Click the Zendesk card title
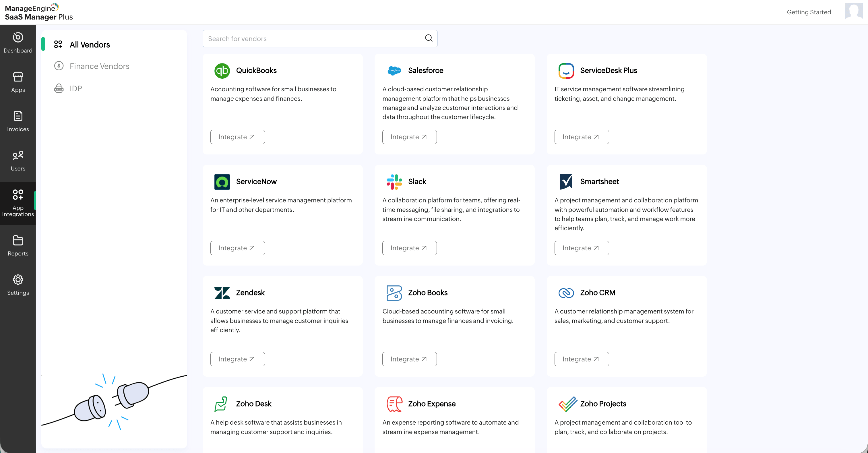Screen dimensions: 868x453 tap(250, 293)
